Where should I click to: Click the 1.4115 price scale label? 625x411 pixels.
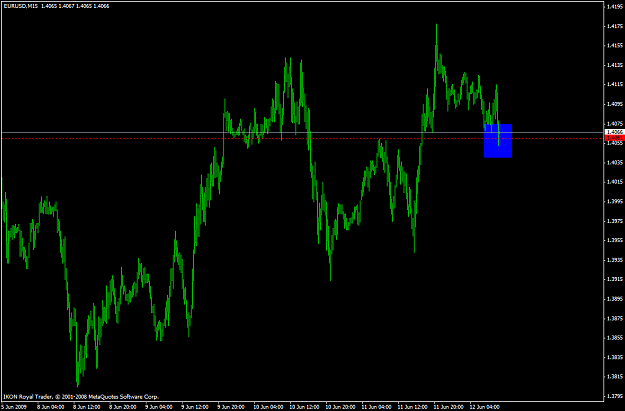pyautogui.click(x=615, y=85)
